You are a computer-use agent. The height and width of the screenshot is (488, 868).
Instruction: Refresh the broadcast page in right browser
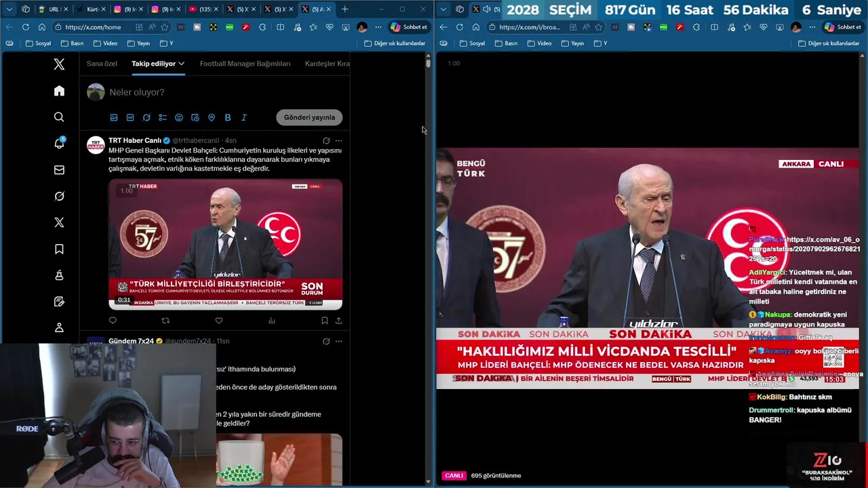point(459,27)
